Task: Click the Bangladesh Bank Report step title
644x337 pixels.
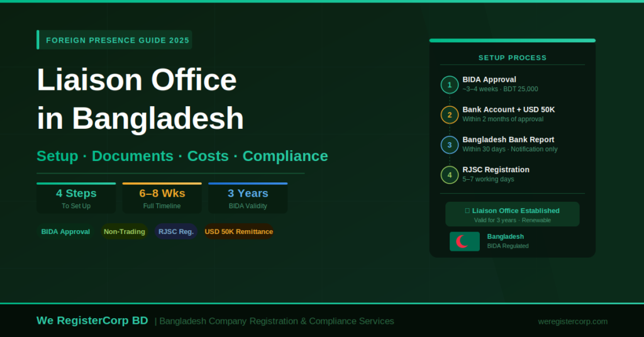Action: coord(508,140)
